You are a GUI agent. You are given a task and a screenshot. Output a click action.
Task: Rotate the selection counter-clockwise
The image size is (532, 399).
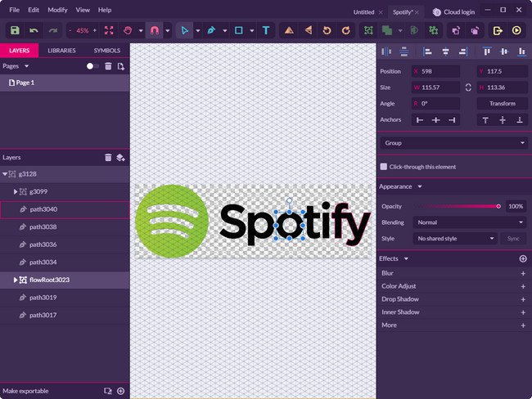[x=327, y=30]
